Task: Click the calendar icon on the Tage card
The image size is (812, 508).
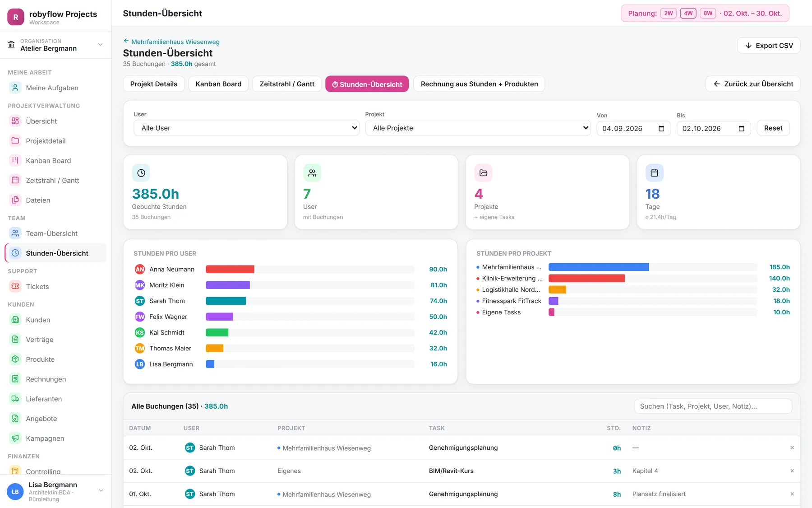Action: click(x=655, y=173)
